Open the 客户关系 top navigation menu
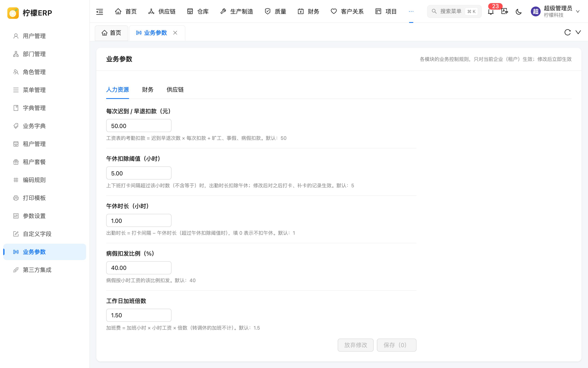588x368 pixels. coord(347,11)
